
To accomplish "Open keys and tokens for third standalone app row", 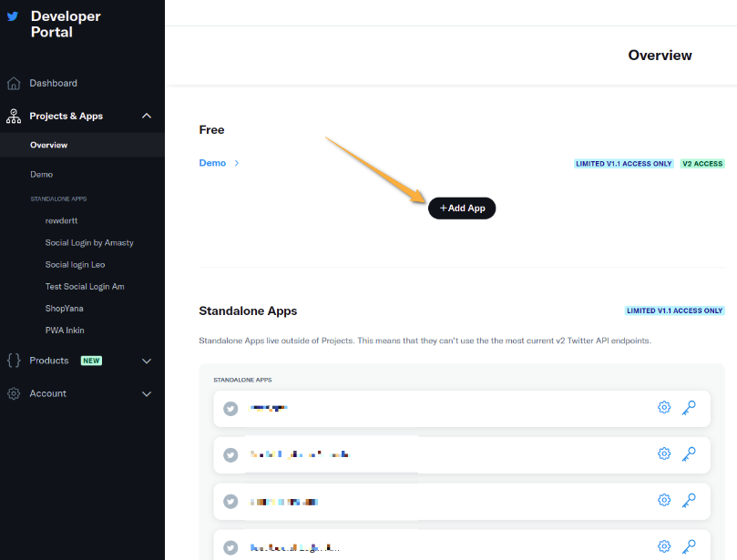I will [689, 500].
